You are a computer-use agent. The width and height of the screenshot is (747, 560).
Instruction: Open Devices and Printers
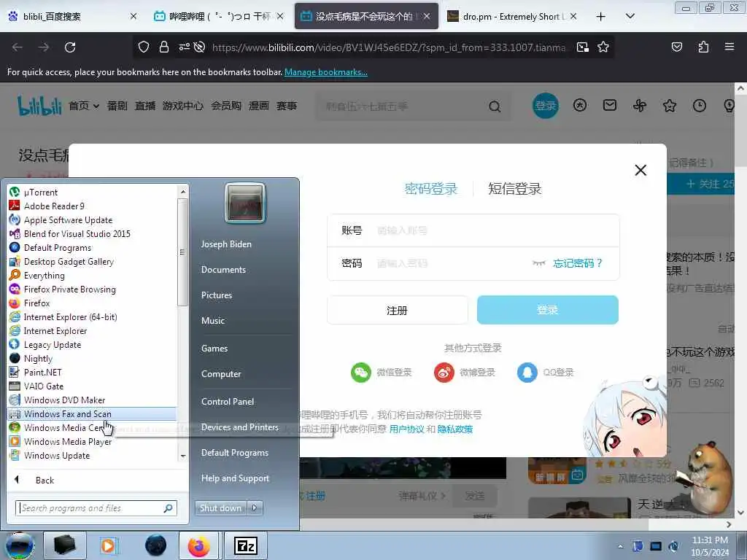(x=239, y=427)
